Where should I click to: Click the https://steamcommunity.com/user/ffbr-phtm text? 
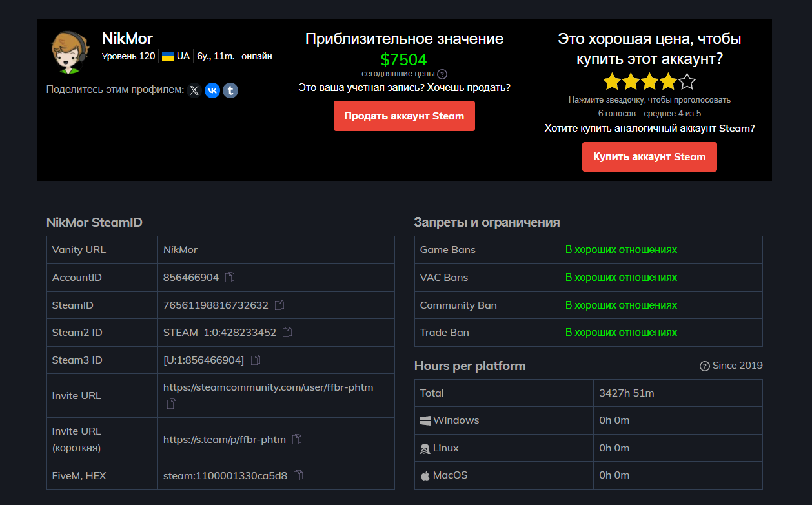[x=269, y=387]
